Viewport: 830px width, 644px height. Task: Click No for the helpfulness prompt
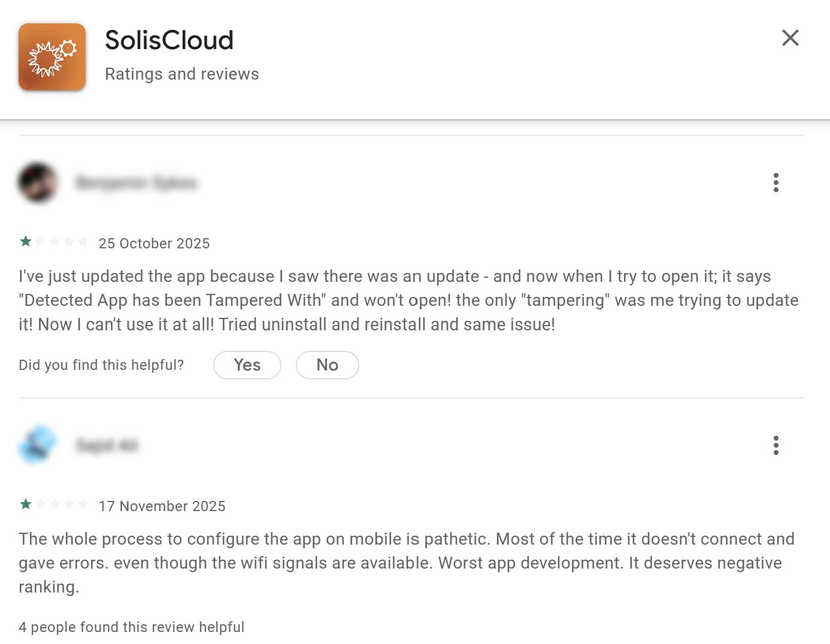327,364
